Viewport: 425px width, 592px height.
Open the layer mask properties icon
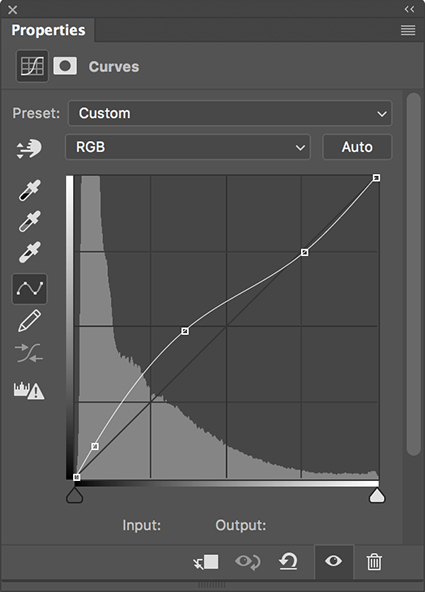point(65,66)
